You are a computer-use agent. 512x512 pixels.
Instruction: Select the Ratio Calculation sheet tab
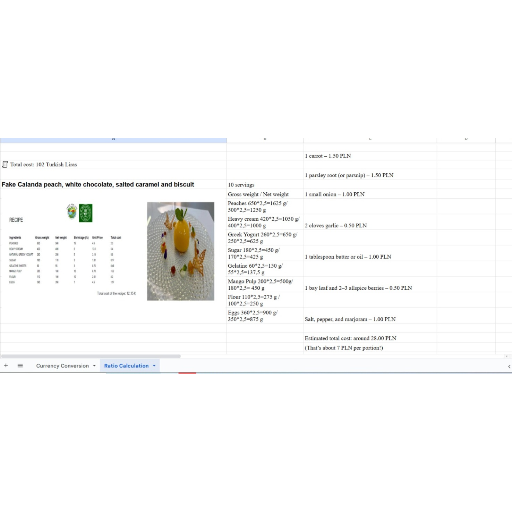[x=126, y=366]
